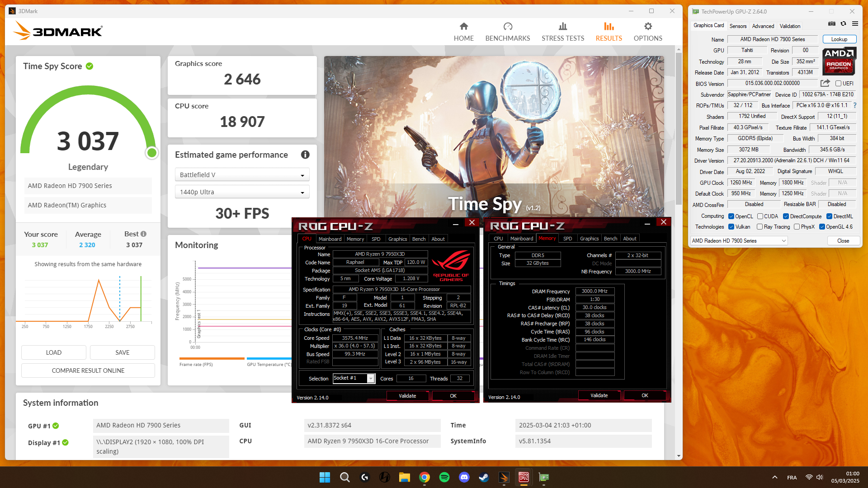Open taskbar Search icon
Screen dimensions: 868x488
click(x=344, y=477)
